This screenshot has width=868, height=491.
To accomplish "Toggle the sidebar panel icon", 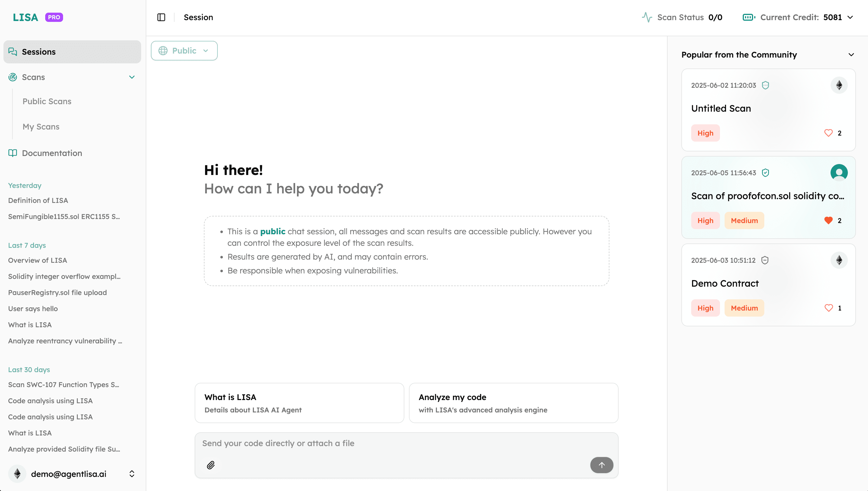I will (x=161, y=17).
